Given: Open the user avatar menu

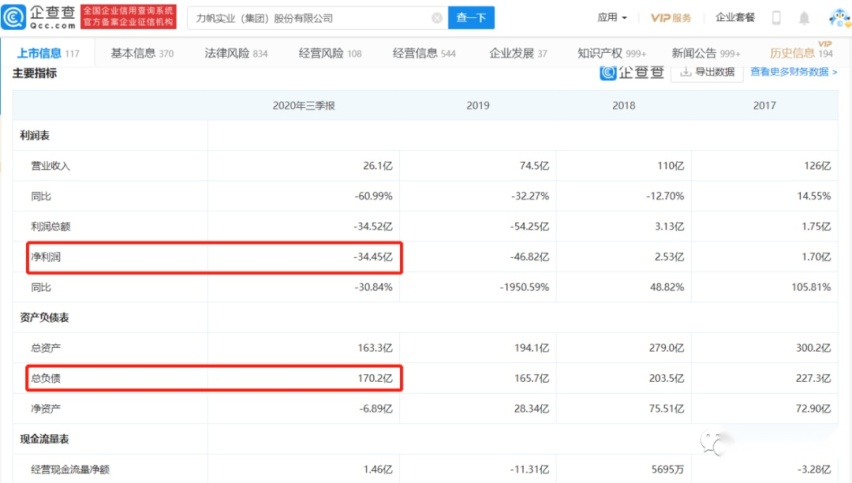Looking at the screenshot, I should tap(840, 17).
